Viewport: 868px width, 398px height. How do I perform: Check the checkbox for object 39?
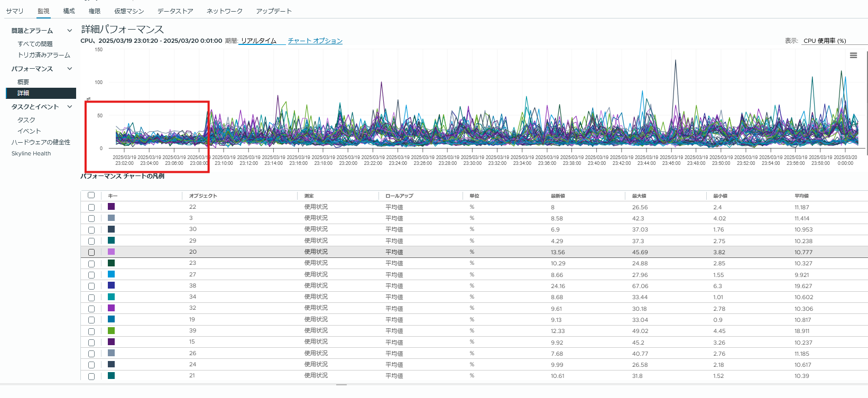[91, 331]
